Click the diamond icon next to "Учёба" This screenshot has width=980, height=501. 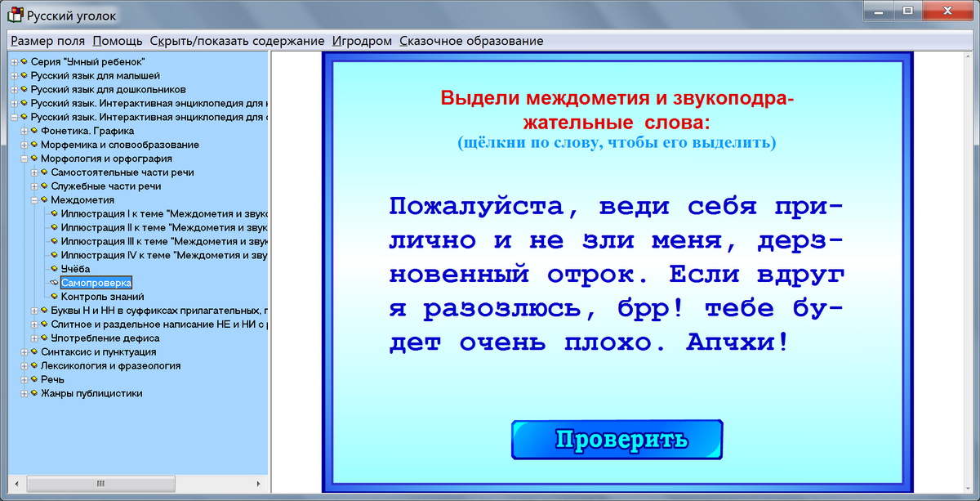52,268
